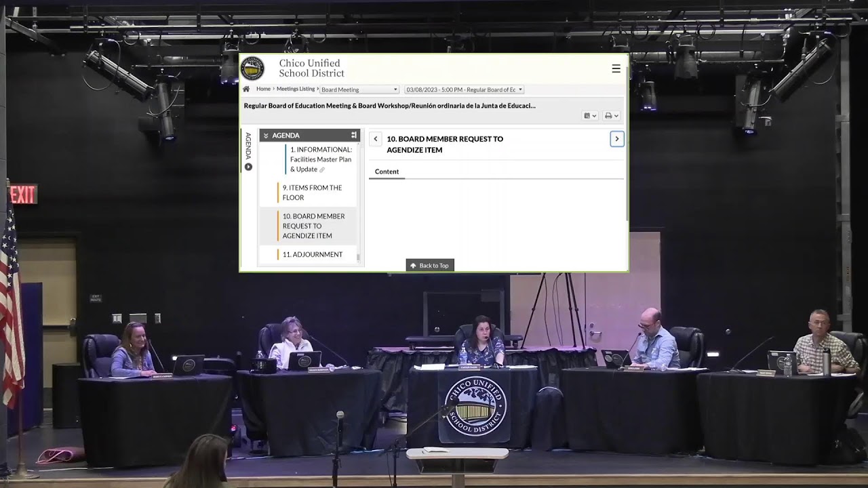
Task: Go to the next agenda item
Action: (x=616, y=139)
